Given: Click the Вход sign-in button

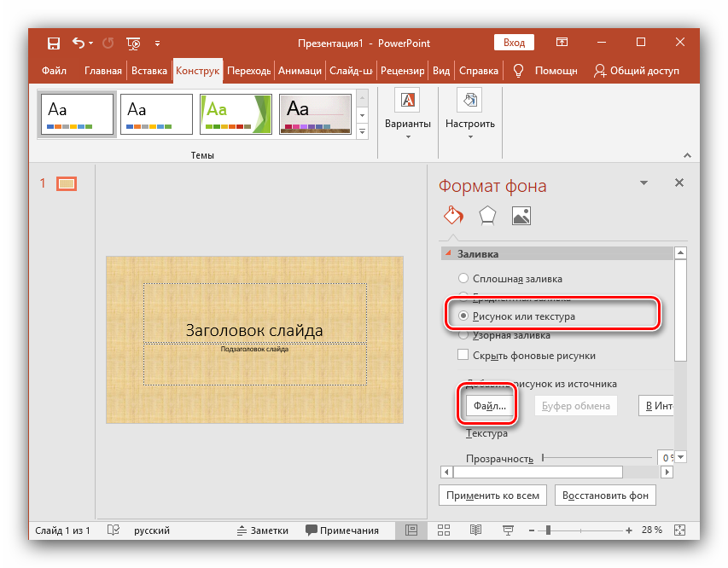Looking at the screenshot, I should [514, 43].
